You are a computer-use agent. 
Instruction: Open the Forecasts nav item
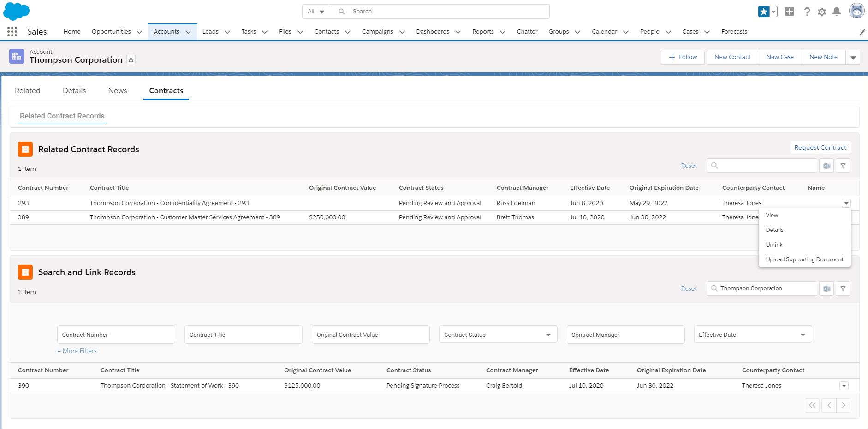tap(734, 32)
